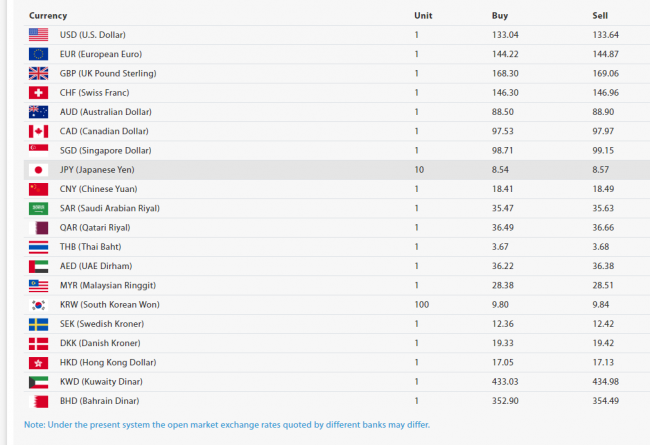Click the Swiss flag icon
Screen dimensions: 650x445
pyautogui.click(x=39, y=93)
